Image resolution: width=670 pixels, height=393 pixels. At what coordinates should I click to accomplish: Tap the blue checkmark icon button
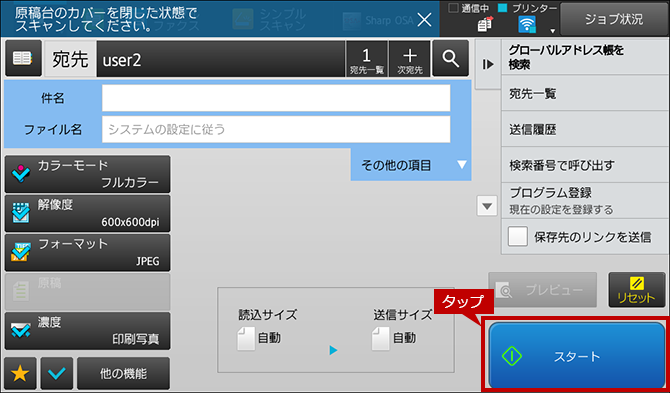tap(57, 374)
